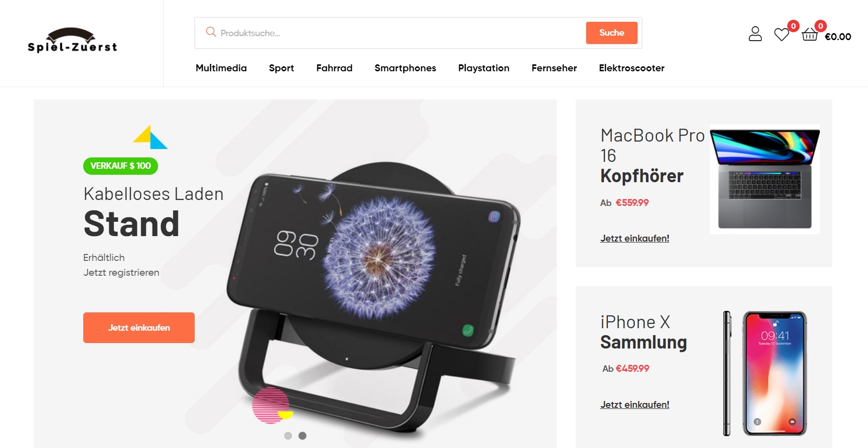Open the Multimedia menu
Screen dimensions: 868x448
click(221, 68)
